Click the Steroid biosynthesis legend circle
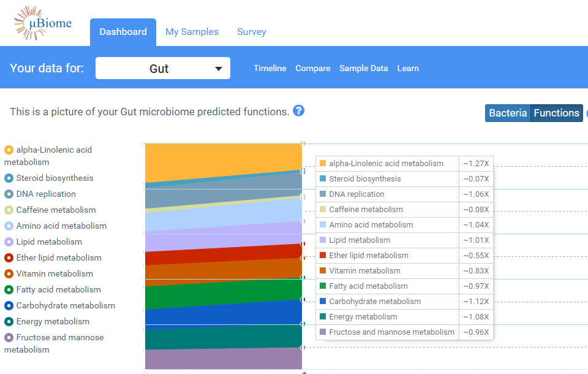This screenshot has width=588, height=374. click(x=9, y=178)
